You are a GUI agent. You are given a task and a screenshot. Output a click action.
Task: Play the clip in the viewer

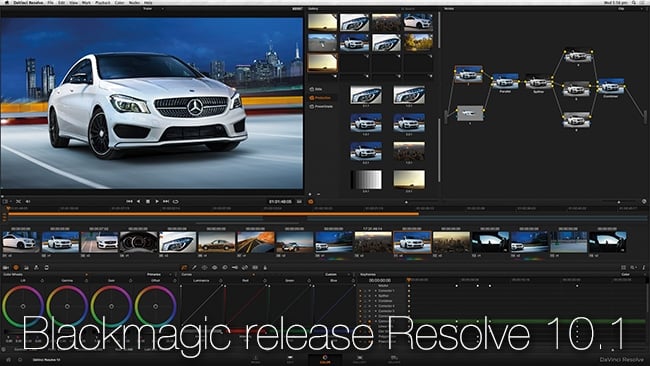click(x=157, y=201)
